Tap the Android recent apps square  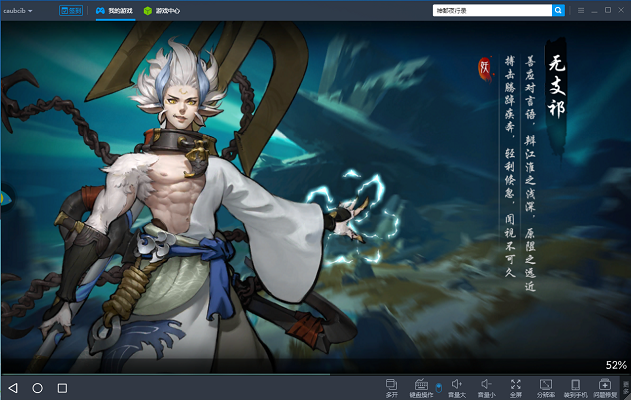(x=62, y=388)
